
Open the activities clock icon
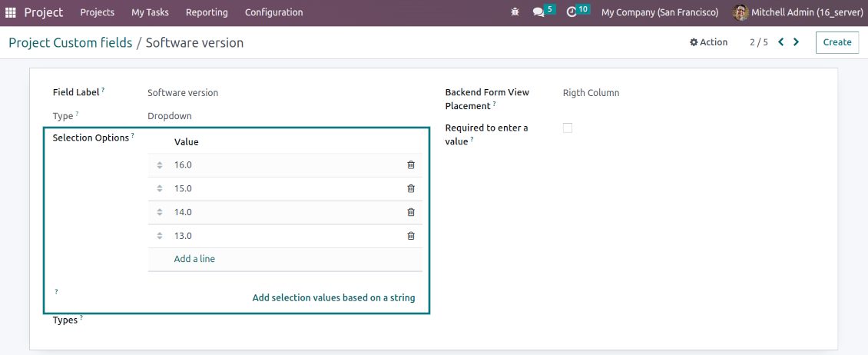point(571,12)
